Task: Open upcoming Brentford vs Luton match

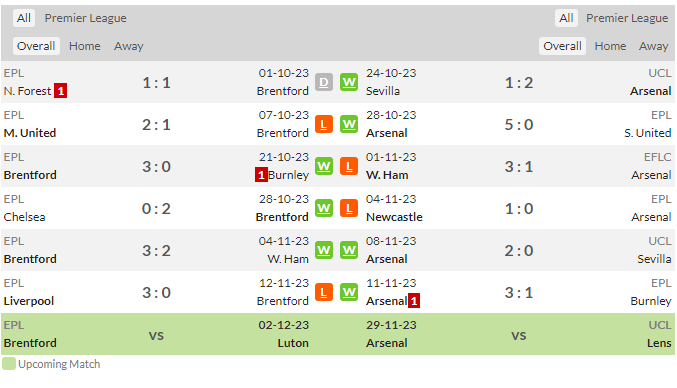Action: [169, 334]
